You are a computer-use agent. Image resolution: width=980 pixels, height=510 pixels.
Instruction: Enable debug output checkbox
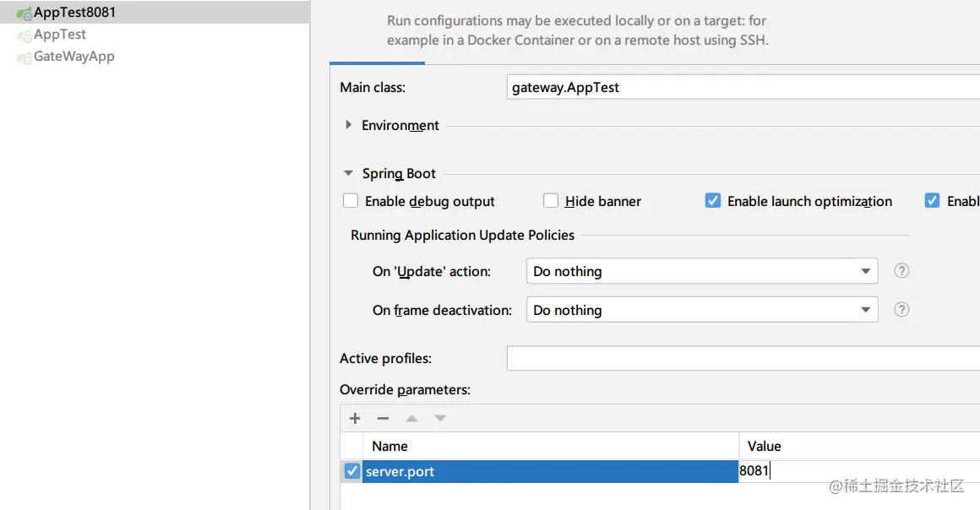[351, 201]
